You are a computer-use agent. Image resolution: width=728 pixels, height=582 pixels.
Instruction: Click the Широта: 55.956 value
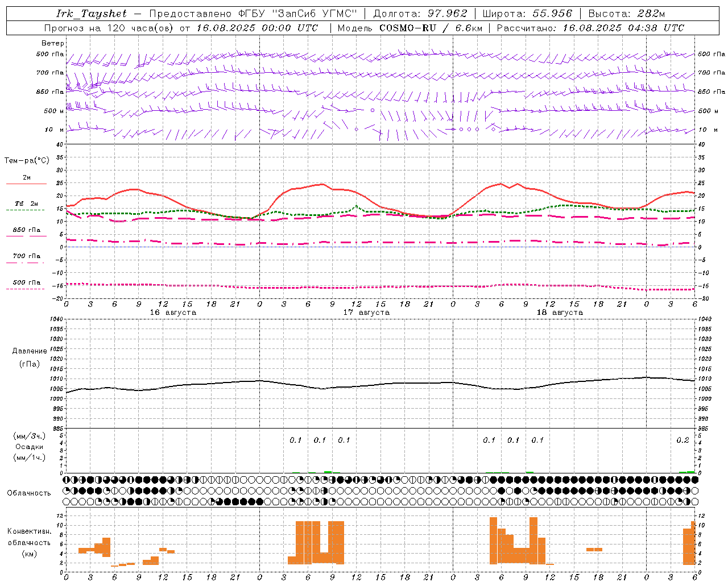tap(527, 14)
